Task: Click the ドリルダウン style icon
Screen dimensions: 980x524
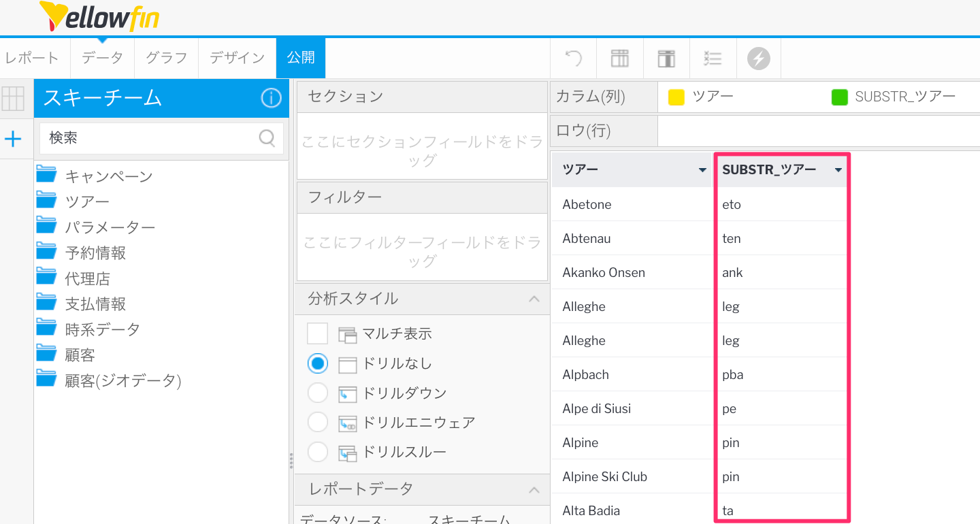Action: [x=347, y=394]
